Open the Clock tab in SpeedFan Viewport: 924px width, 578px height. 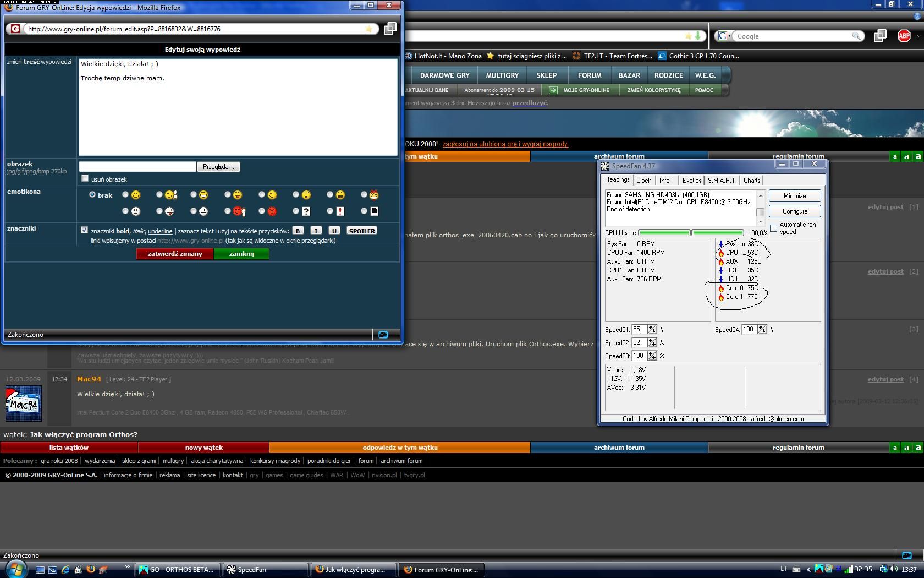(643, 181)
